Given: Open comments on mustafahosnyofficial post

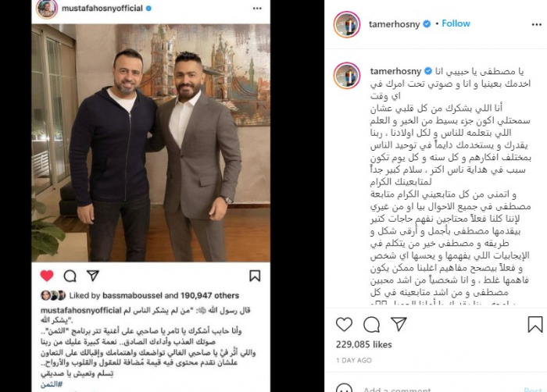Looking at the screenshot, I should 70,276.
